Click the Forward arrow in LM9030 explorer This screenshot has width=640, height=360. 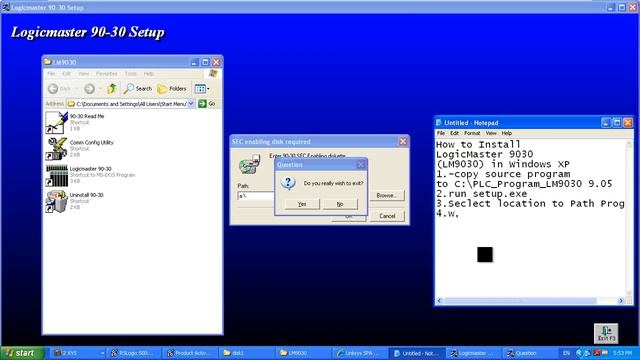pos(89,89)
